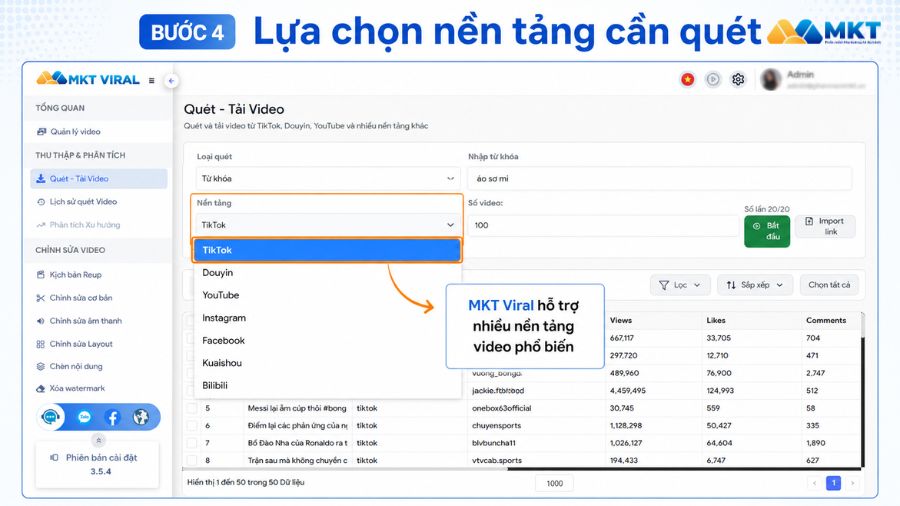The width and height of the screenshot is (900, 506).
Task: Collapse the Nền tảng dropdown showing TikTok
Action: (328, 225)
